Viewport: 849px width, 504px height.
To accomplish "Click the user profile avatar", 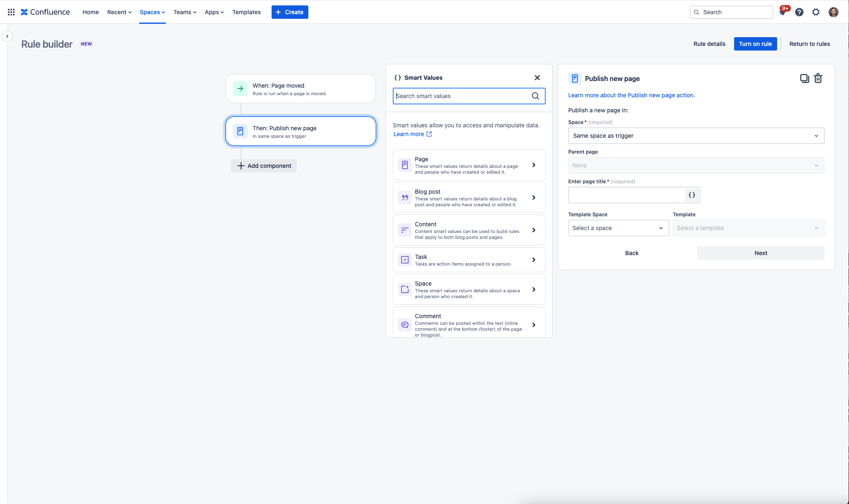I will coord(834,12).
